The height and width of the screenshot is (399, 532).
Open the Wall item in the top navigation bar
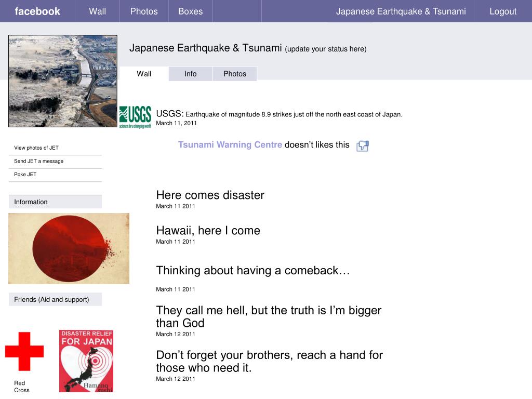(97, 11)
